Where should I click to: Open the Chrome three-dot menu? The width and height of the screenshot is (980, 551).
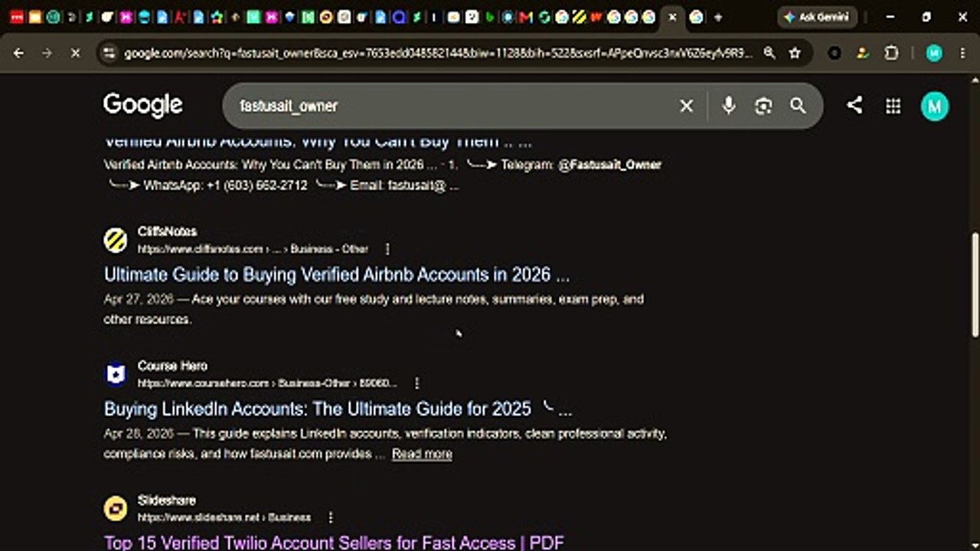[962, 53]
